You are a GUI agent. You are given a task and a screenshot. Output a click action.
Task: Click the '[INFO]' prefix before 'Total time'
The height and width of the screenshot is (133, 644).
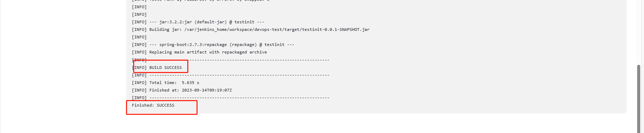point(139,83)
